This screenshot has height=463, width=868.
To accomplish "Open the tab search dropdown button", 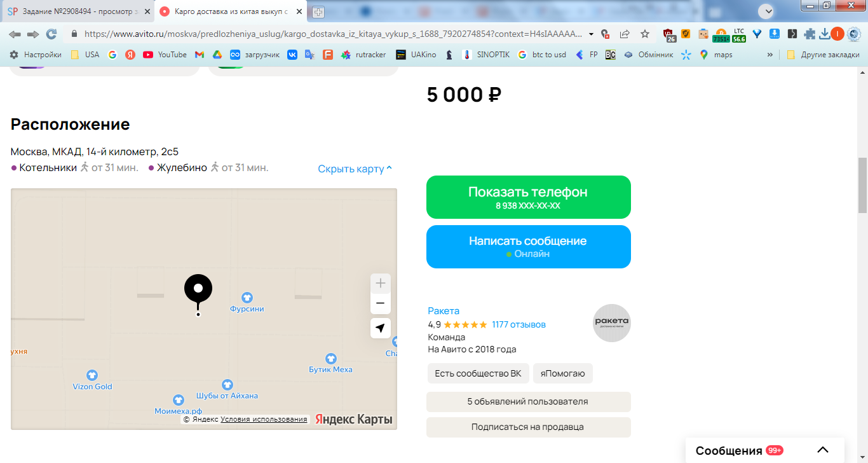I will point(767,11).
